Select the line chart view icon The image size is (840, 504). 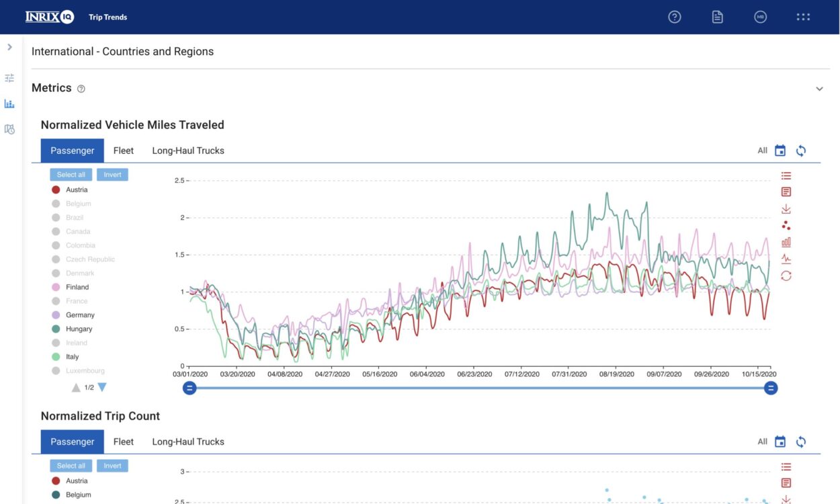pyautogui.click(x=786, y=258)
